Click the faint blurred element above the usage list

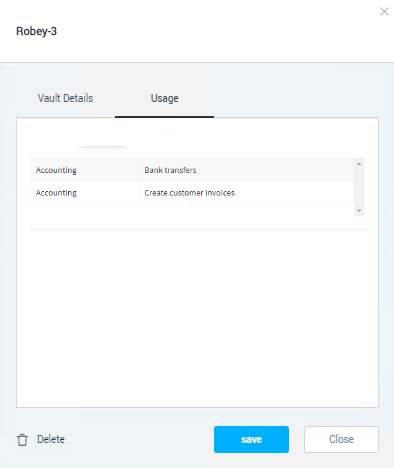tap(102, 147)
